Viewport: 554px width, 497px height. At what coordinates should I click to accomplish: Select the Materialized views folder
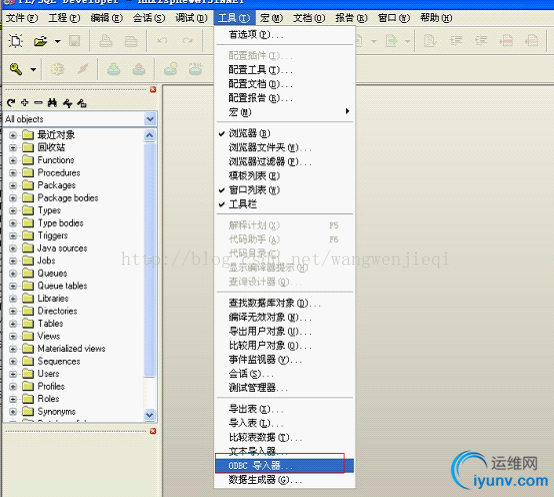tap(71, 349)
